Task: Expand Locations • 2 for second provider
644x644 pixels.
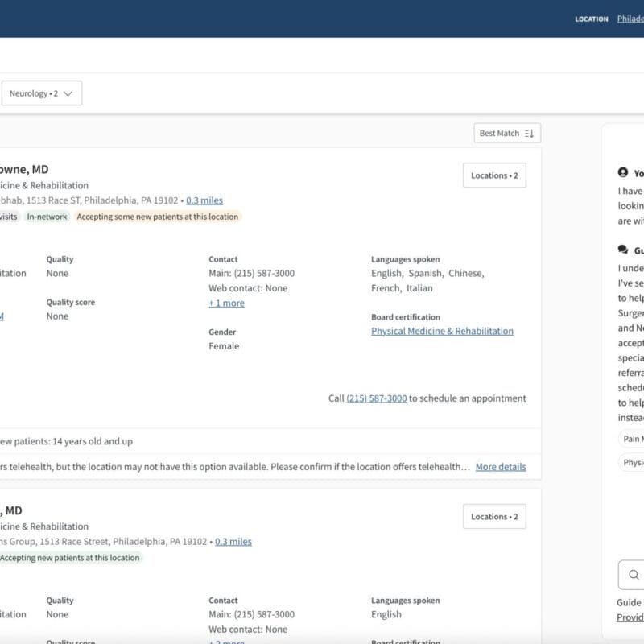Action: pyautogui.click(x=494, y=517)
